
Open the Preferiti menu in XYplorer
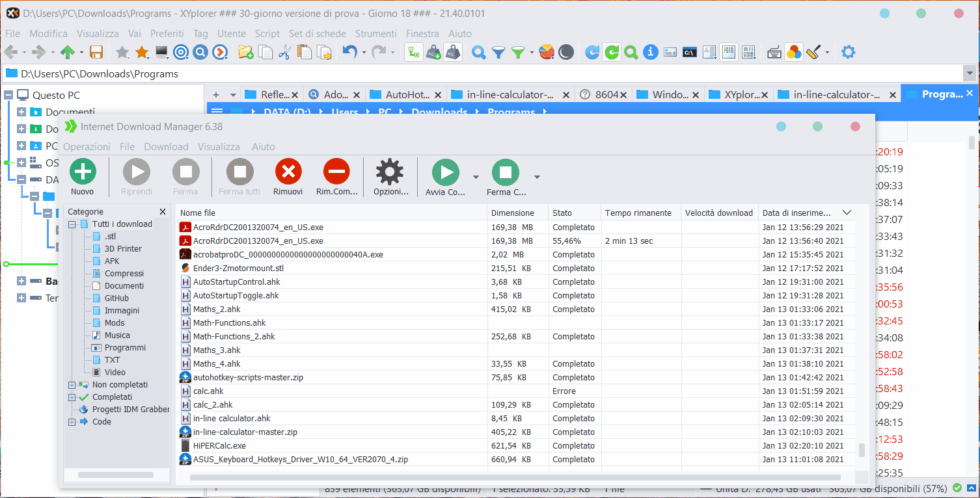(x=167, y=34)
